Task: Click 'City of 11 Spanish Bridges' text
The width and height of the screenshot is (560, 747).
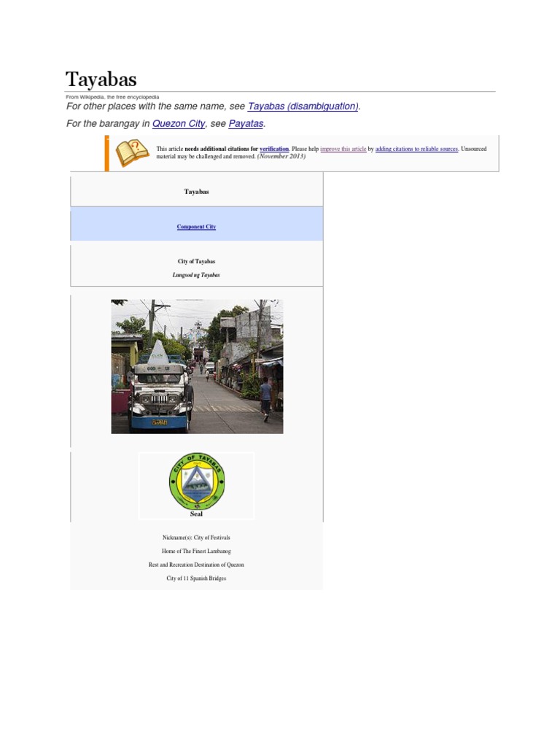Action: click(196, 578)
